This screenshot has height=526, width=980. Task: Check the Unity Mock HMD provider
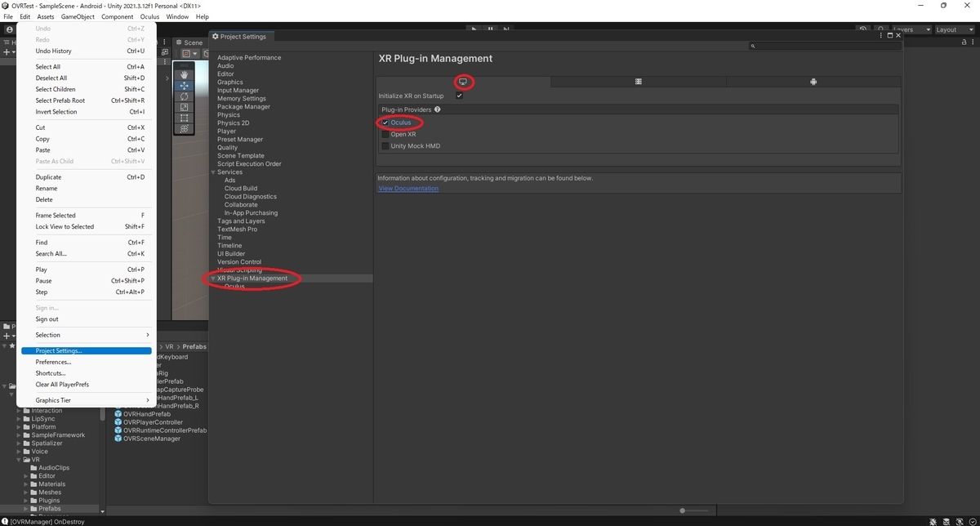(x=385, y=145)
